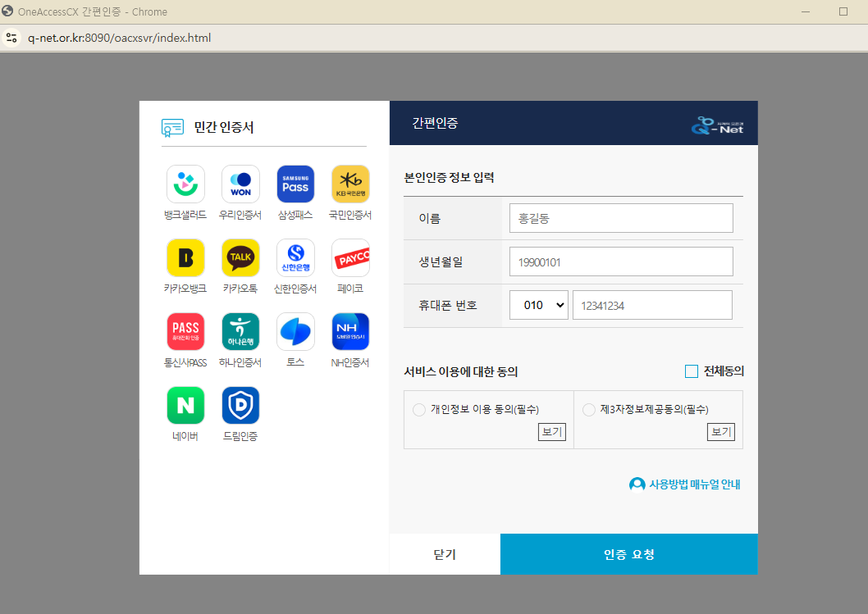The width and height of the screenshot is (868, 614).
Task: Click the 민간 인증서 heading text
Action: pos(224,127)
